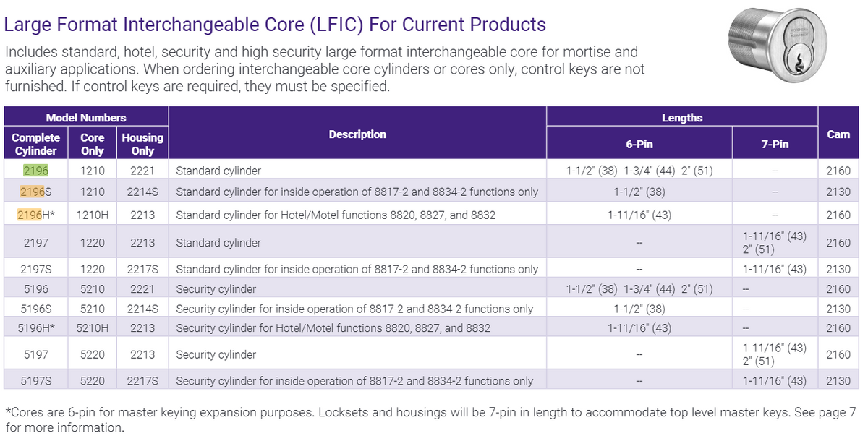Click the Description column header
Screen dimensions: 868x441
point(357,134)
